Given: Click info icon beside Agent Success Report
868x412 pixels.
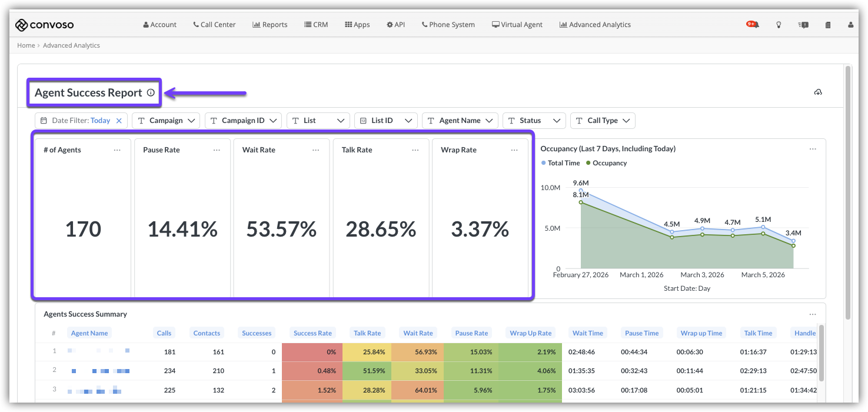Looking at the screenshot, I should click(x=151, y=92).
